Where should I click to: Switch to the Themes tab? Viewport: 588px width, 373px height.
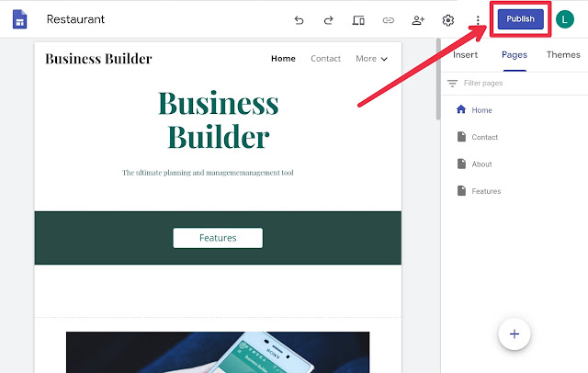563,55
